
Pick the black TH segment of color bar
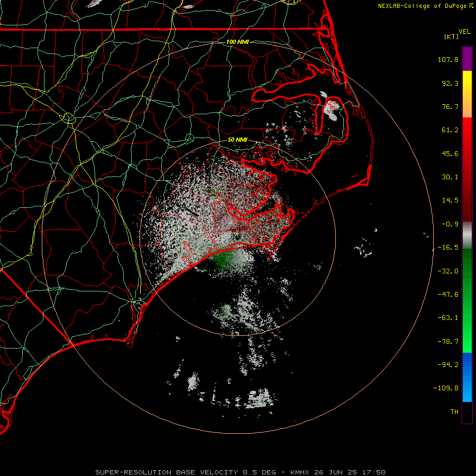[467, 413]
